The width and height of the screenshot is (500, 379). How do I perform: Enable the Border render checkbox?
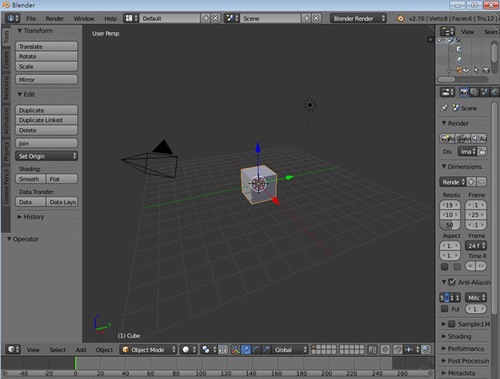click(x=444, y=266)
